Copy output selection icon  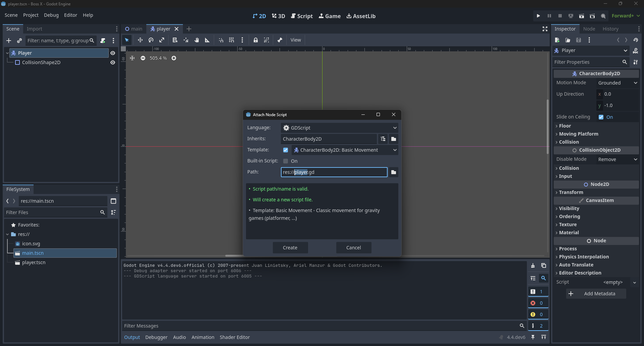coord(544,265)
